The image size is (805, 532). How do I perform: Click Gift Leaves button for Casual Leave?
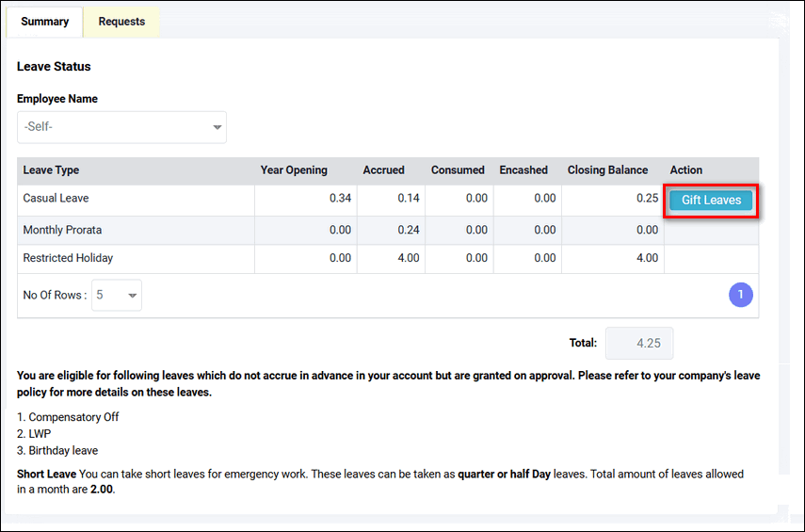coord(711,200)
